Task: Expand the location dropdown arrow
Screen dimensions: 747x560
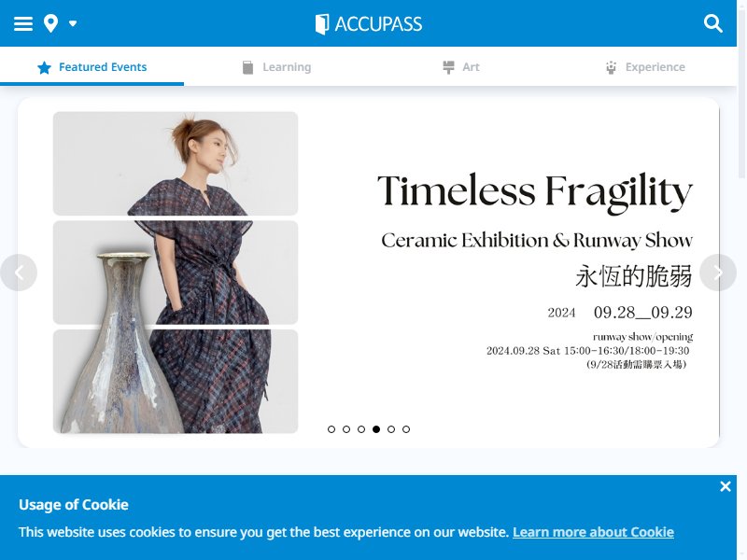Action: click(x=73, y=23)
